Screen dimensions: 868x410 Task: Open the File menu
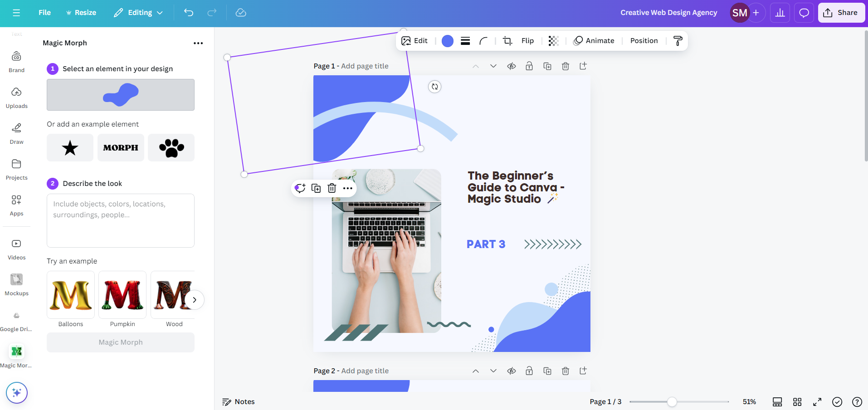(x=44, y=13)
